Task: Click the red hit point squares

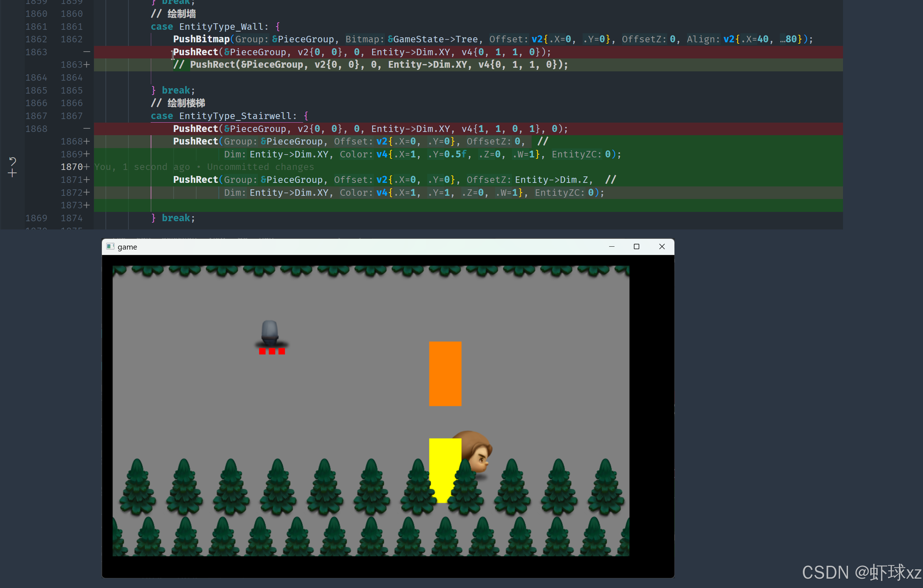Action: [x=272, y=351]
